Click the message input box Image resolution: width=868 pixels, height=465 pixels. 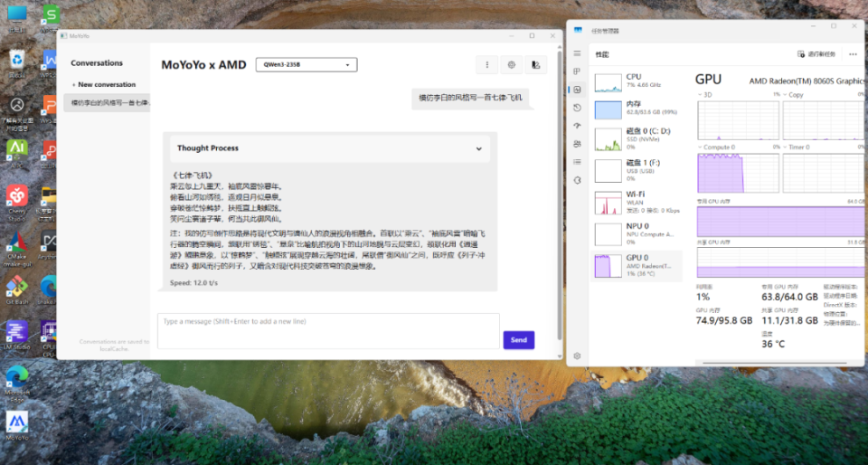click(x=328, y=331)
